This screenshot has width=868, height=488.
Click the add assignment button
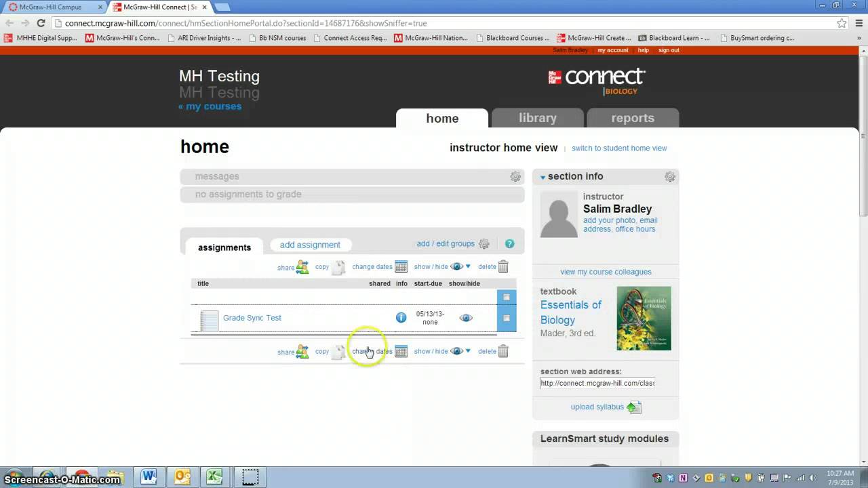pos(310,245)
